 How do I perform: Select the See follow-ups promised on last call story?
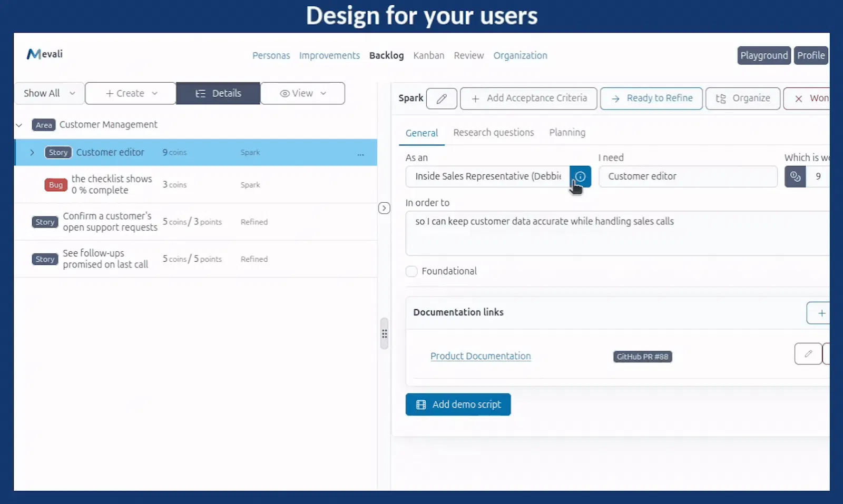[x=195, y=259]
